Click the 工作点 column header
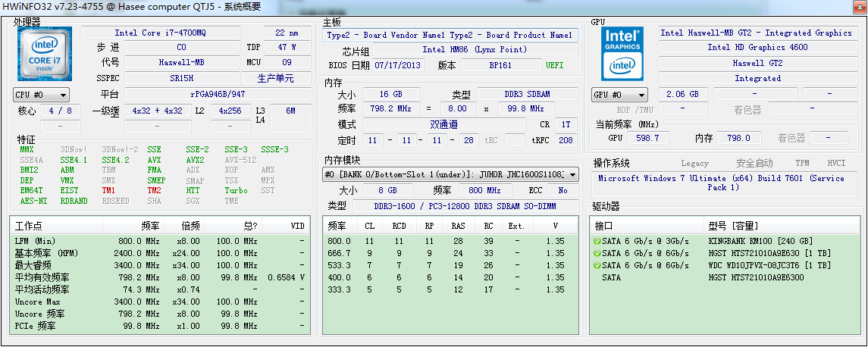868x347 pixels. 56,226
